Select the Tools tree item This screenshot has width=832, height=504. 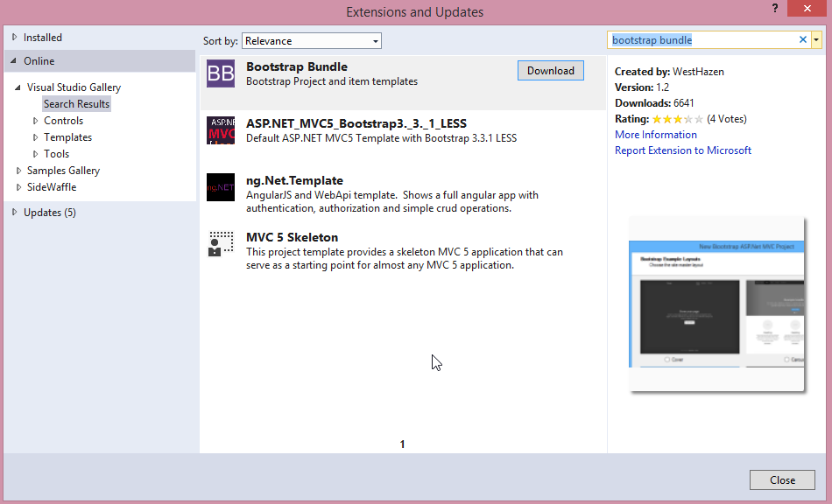tap(56, 154)
